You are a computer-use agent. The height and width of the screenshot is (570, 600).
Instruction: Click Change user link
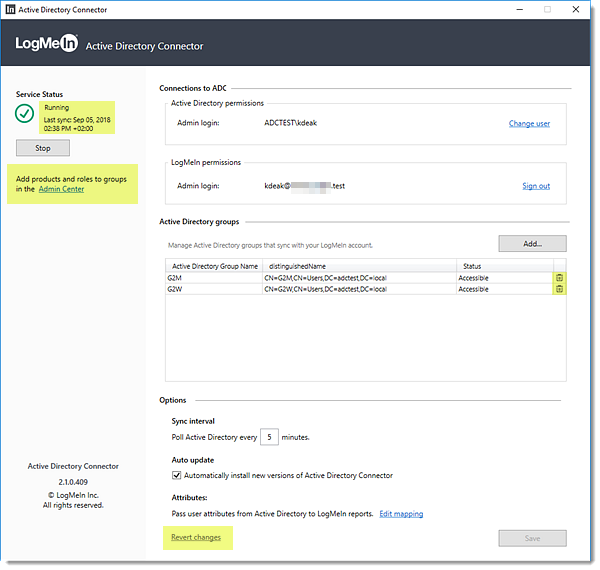[529, 124]
